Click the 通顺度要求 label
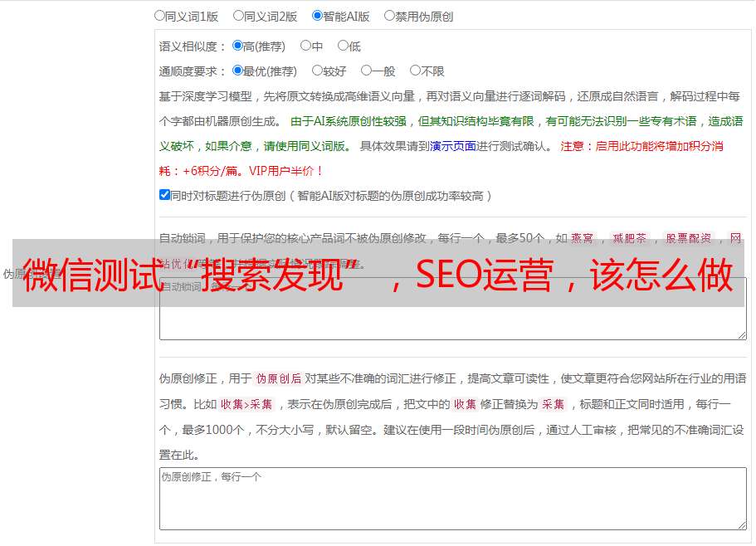This screenshot has height=546, width=756. tap(193, 71)
